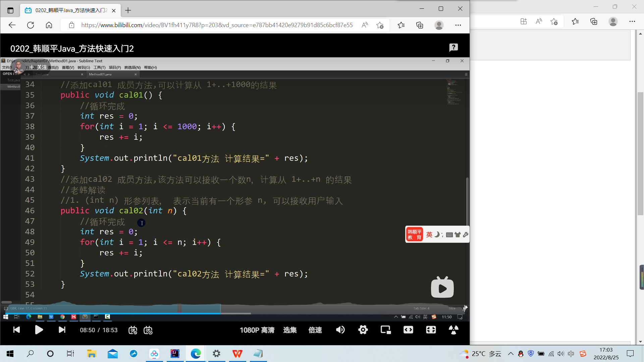Open the 1080P 高清 quality selector
Screen dimensions: 644x362
(x=257, y=330)
